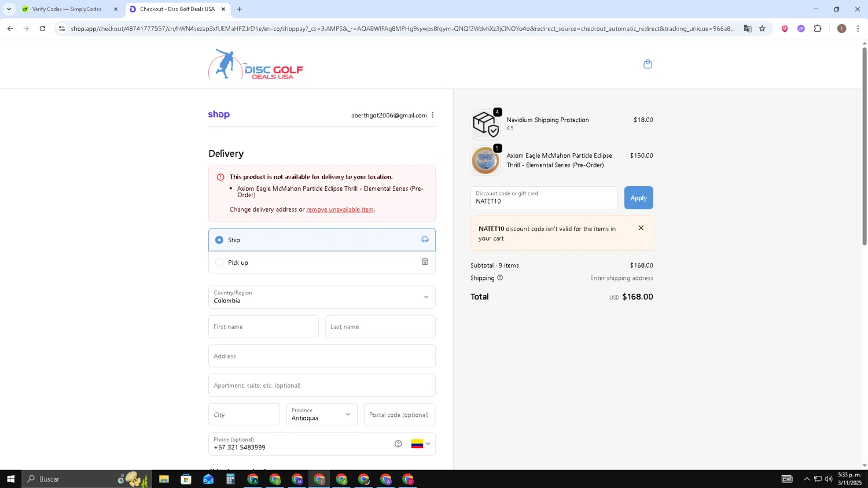This screenshot has height=488, width=868.
Task: Open the account options kebab menu
Action: point(432,115)
